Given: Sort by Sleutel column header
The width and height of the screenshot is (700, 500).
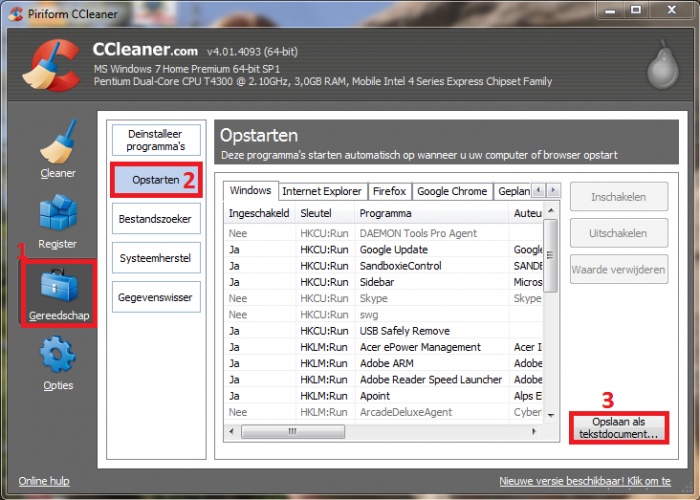Looking at the screenshot, I should click(x=325, y=213).
